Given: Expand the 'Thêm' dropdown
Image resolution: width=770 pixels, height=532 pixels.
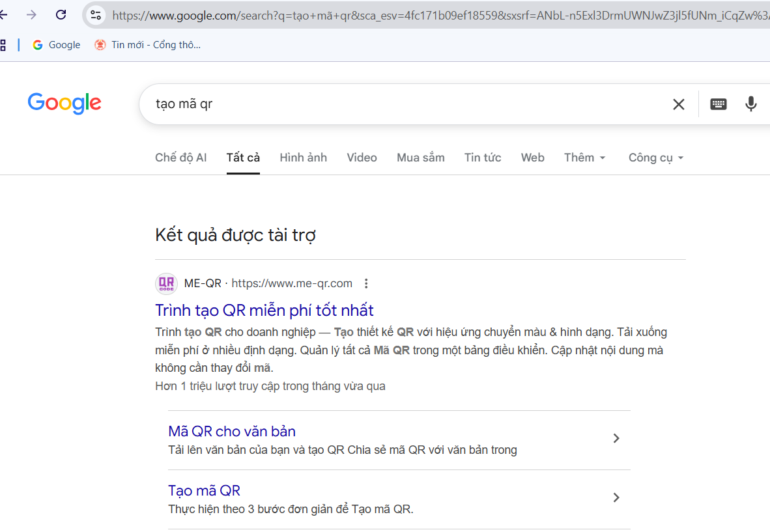Looking at the screenshot, I should [x=585, y=158].
